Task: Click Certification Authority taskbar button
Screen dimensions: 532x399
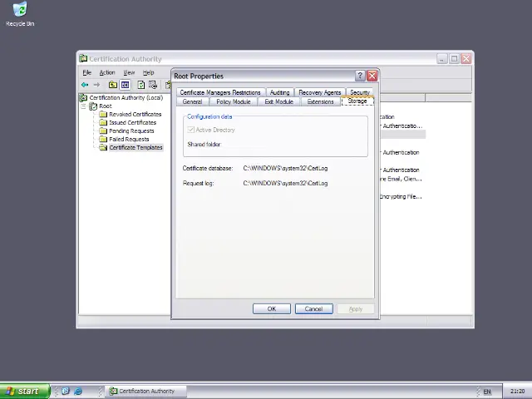Action: click(146, 392)
